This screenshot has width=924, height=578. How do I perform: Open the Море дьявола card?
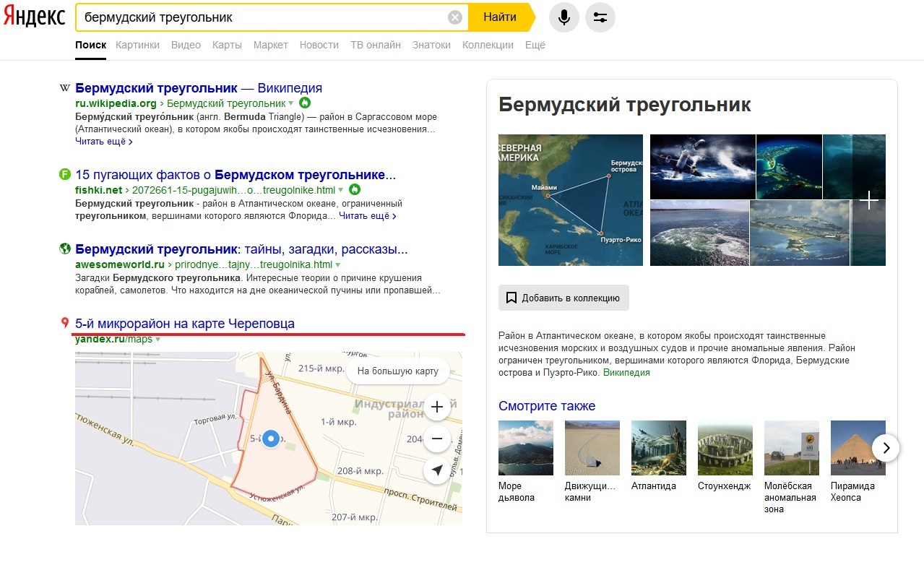pos(526,461)
